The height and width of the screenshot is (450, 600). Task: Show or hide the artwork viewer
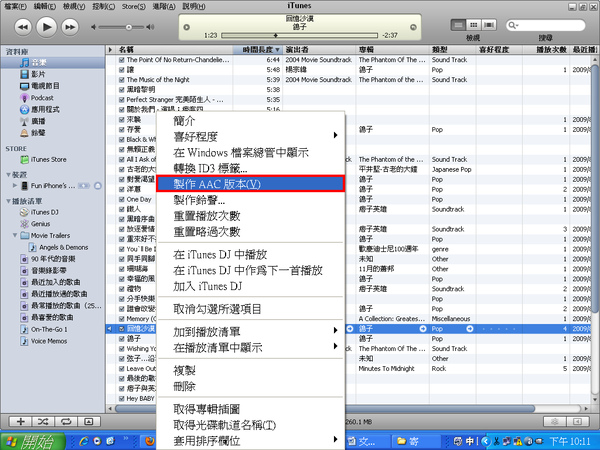pyautogui.click(x=89, y=422)
